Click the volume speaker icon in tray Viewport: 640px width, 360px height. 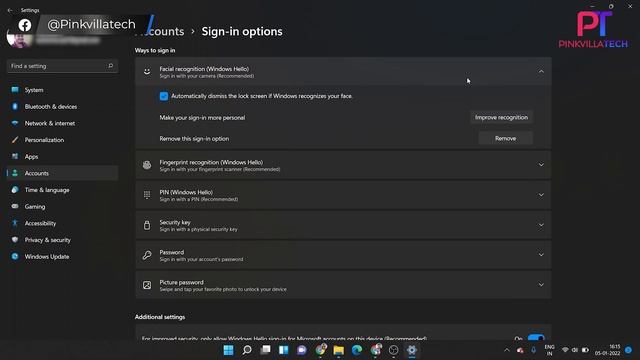click(575, 350)
